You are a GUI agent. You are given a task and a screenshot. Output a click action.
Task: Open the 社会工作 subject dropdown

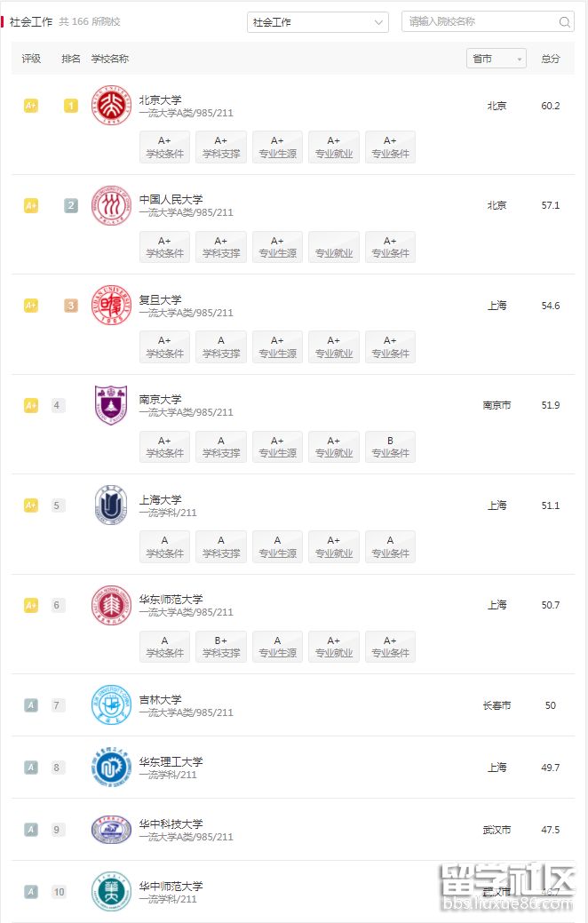click(x=317, y=22)
